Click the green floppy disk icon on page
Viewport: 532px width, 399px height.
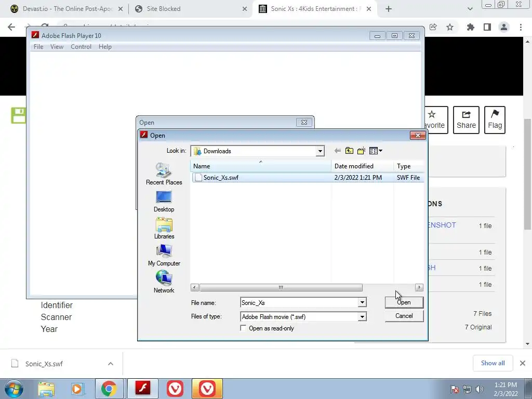18,115
